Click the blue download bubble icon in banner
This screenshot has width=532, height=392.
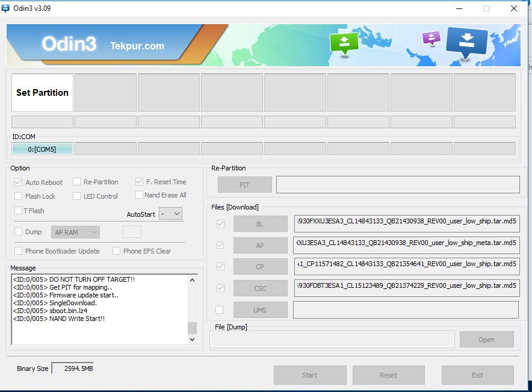coord(467,42)
